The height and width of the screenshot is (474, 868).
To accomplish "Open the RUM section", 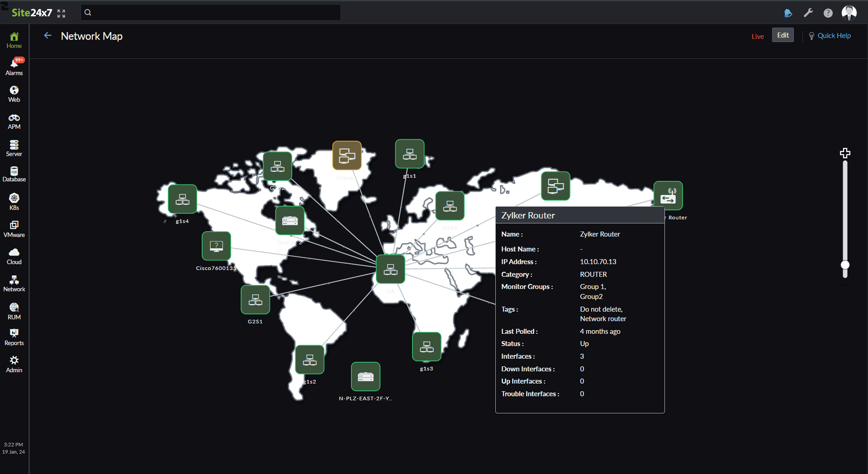I will [x=14, y=312].
